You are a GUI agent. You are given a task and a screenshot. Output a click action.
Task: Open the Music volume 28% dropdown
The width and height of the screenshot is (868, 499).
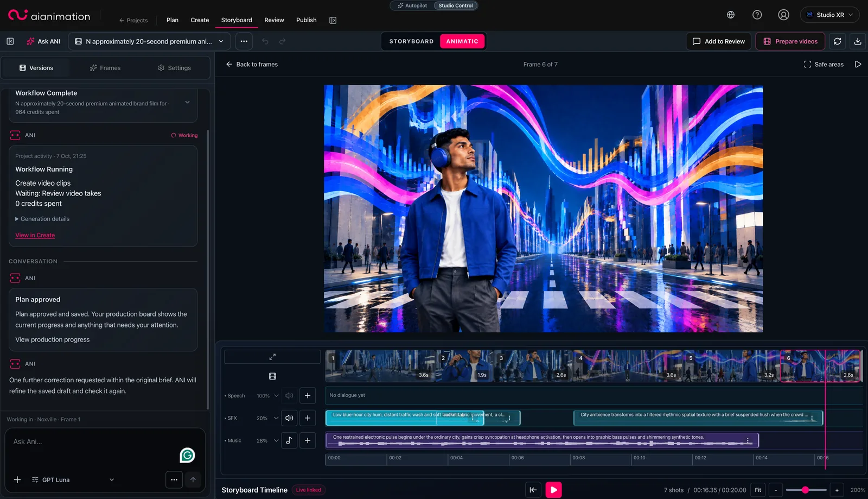tap(267, 440)
